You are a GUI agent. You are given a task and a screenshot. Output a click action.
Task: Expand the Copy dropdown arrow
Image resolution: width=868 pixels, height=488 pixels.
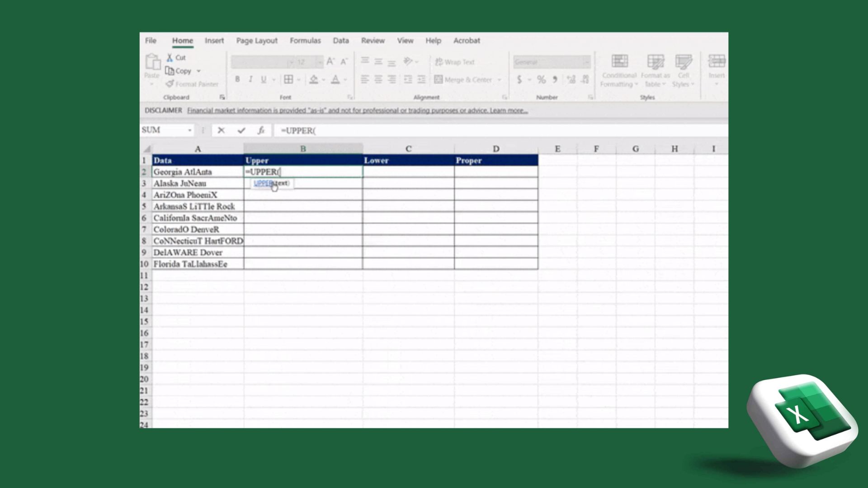pos(198,71)
